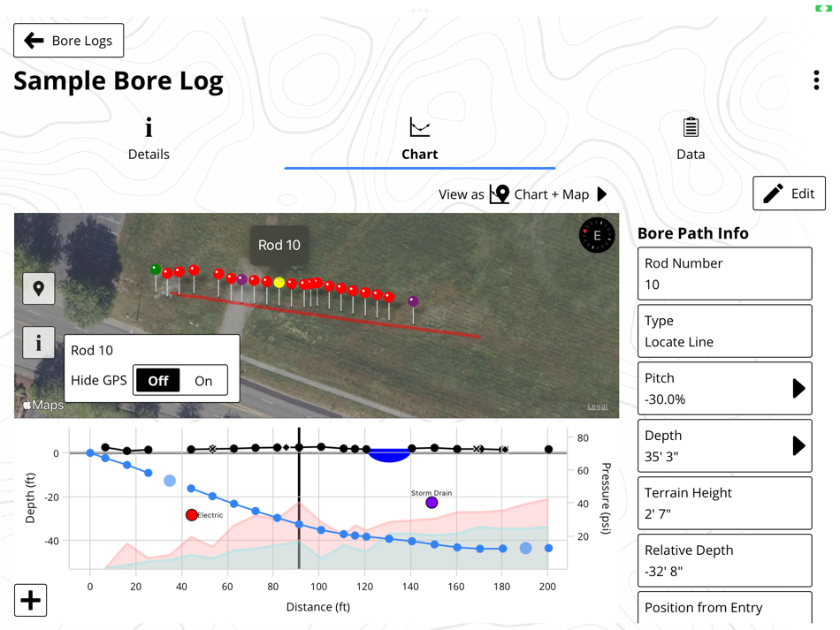Click the Apple Maps logo
The width and height of the screenshot is (840, 630).
click(42, 406)
